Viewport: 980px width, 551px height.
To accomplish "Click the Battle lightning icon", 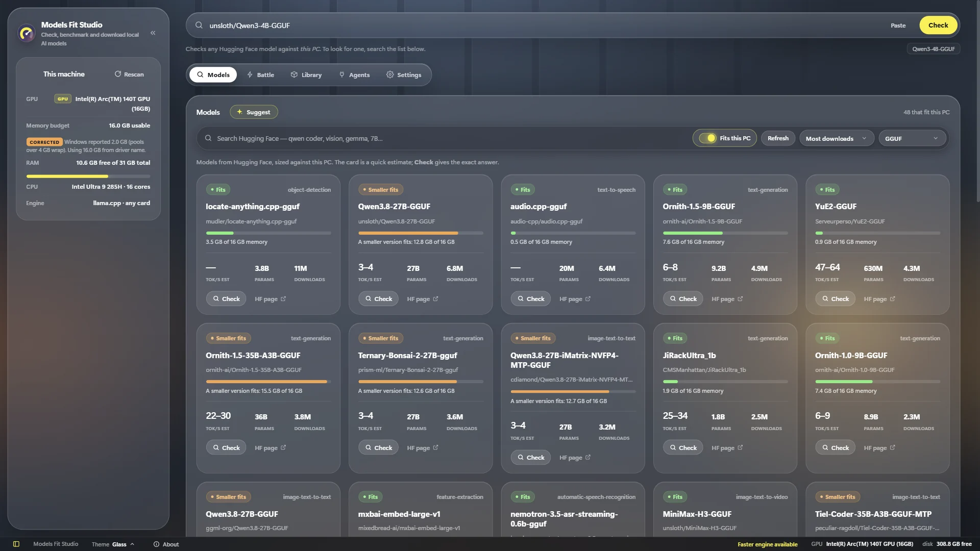I will point(250,74).
